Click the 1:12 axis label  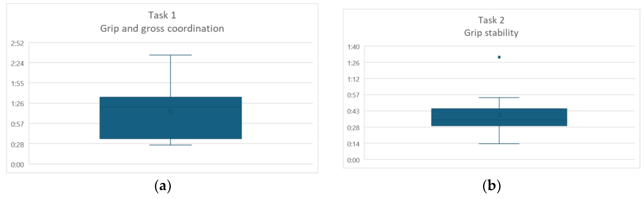click(x=353, y=79)
